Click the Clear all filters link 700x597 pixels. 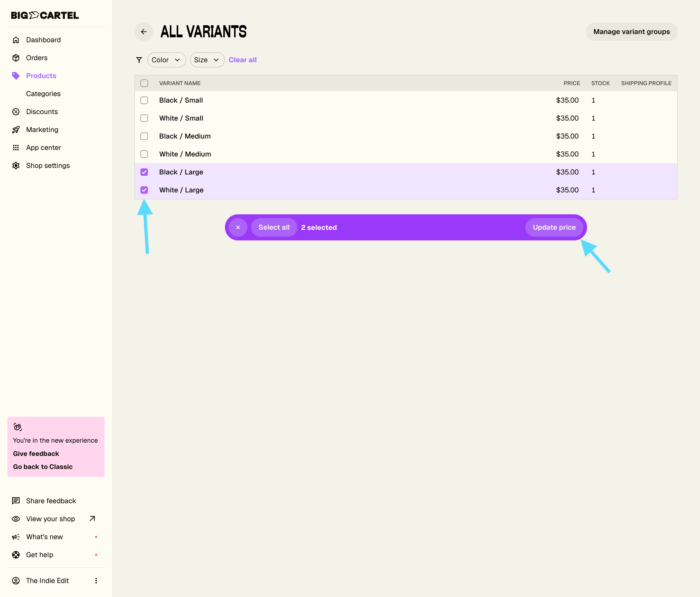[x=243, y=60]
